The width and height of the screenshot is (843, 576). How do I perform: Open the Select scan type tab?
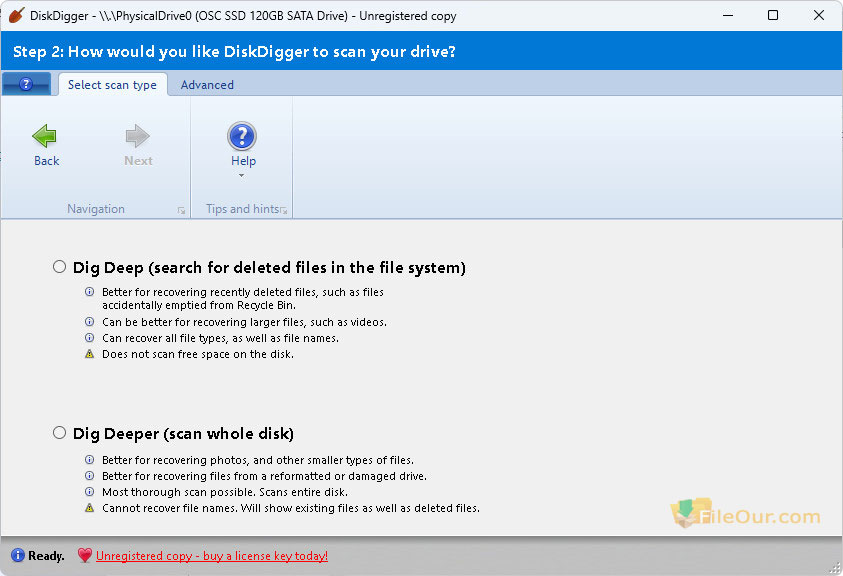[112, 85]
